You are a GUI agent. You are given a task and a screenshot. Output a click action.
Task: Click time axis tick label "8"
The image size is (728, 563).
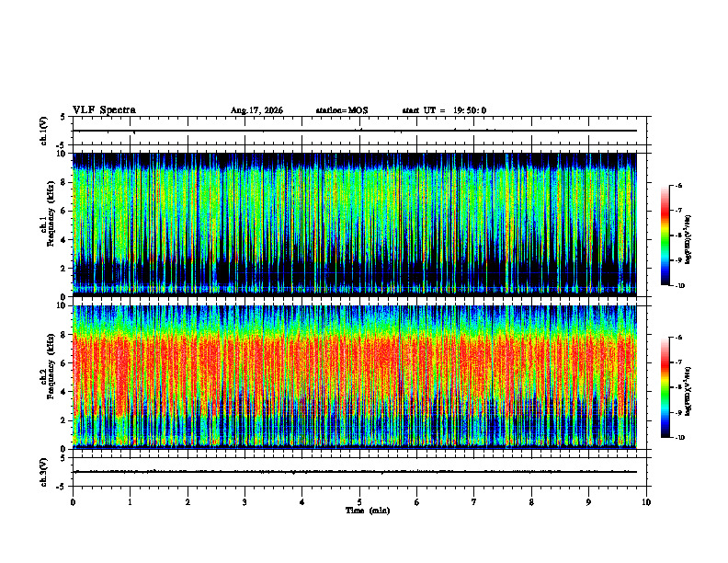click(531, 502)
